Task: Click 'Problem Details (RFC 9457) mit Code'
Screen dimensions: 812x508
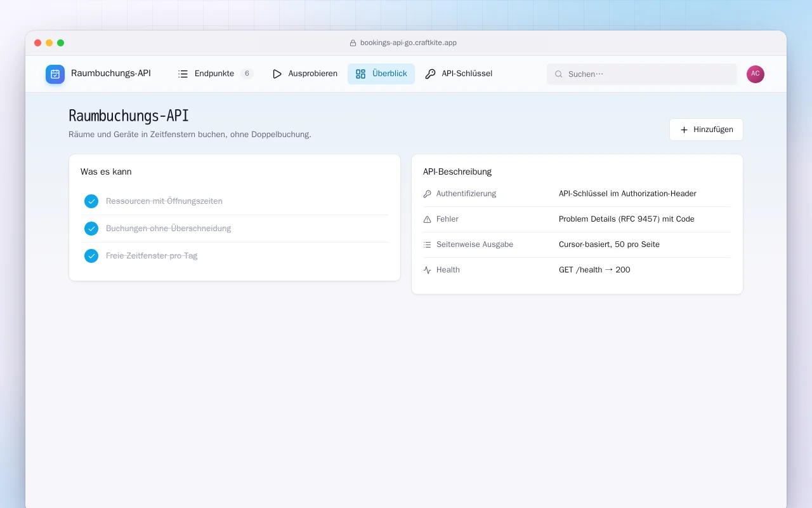Action: (x=627, y=219)
